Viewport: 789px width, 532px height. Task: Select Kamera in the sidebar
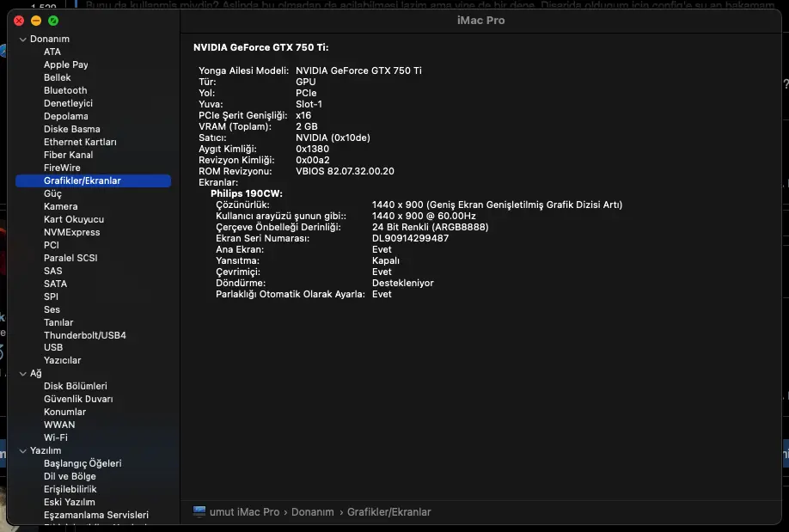(60, 206)
